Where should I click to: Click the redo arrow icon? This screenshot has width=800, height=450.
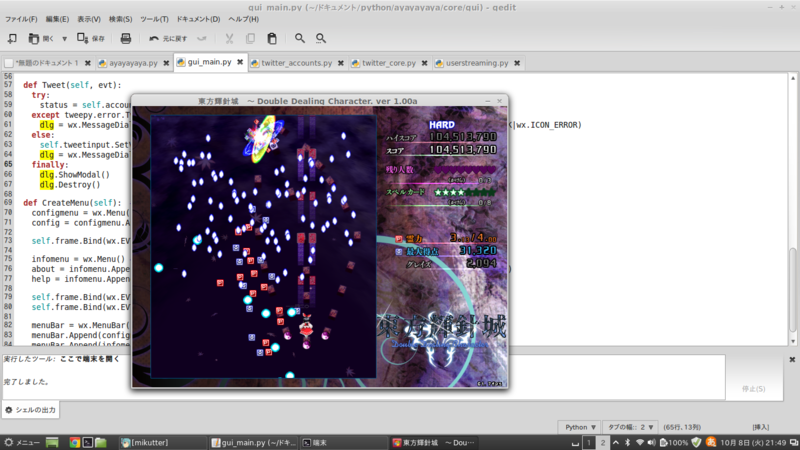tap(202, 38)
